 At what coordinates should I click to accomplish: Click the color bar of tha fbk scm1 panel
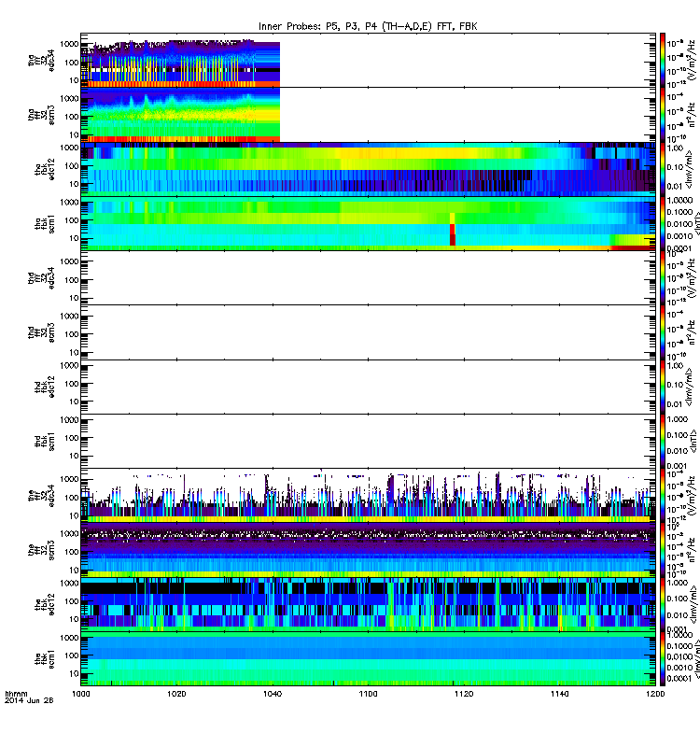[663, 223]
